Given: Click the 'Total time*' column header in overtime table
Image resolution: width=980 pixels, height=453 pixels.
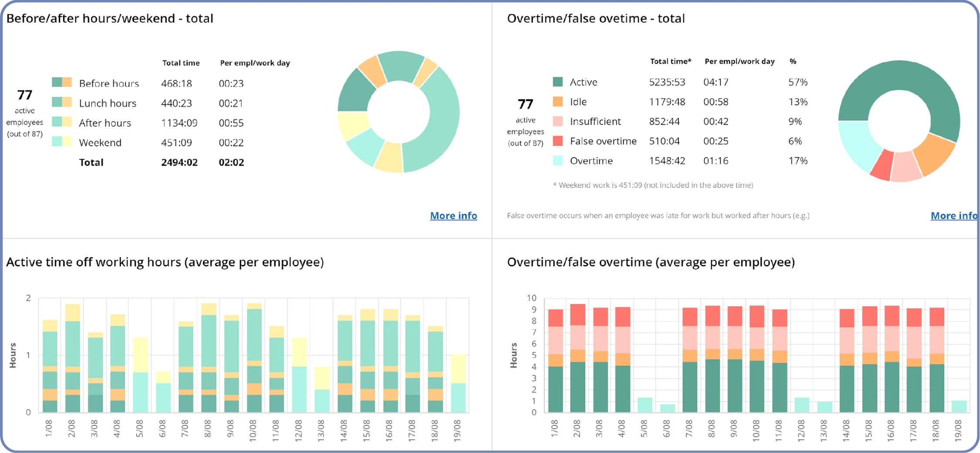Looking at the screenshot, I should tap(671, 61).
